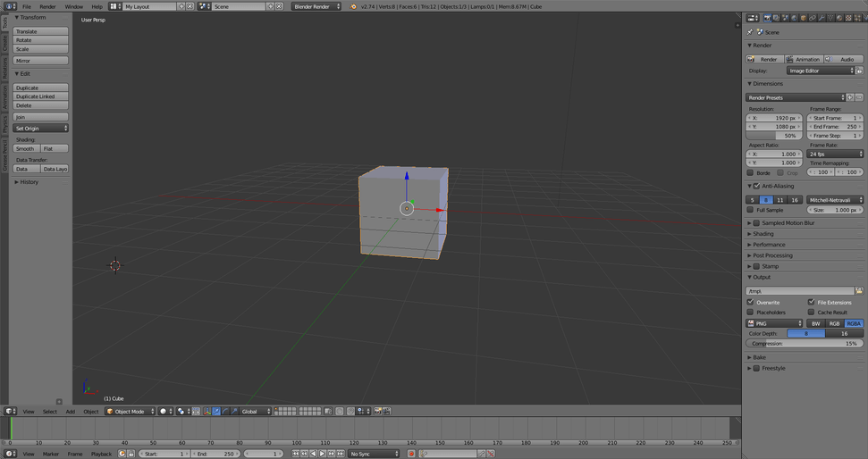868x459 pixels.
Task: Toggle the 3D manipulator widget icon
Action: pyautogui.click(x=206, y=412)
